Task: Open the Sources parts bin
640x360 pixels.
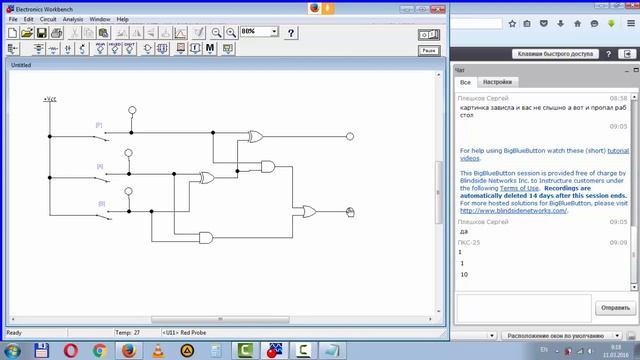Action: (x=38, y=49)
